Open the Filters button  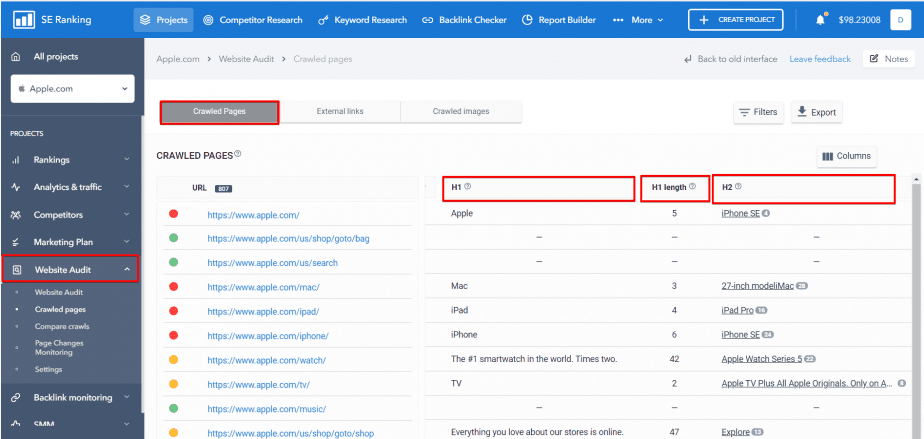click(x=758, y=112)
